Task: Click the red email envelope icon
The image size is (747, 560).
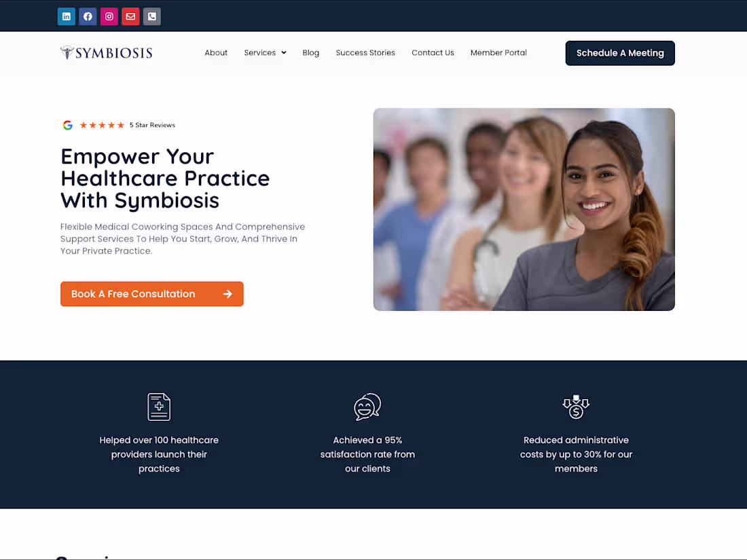Action: click(x=130, y=17)
